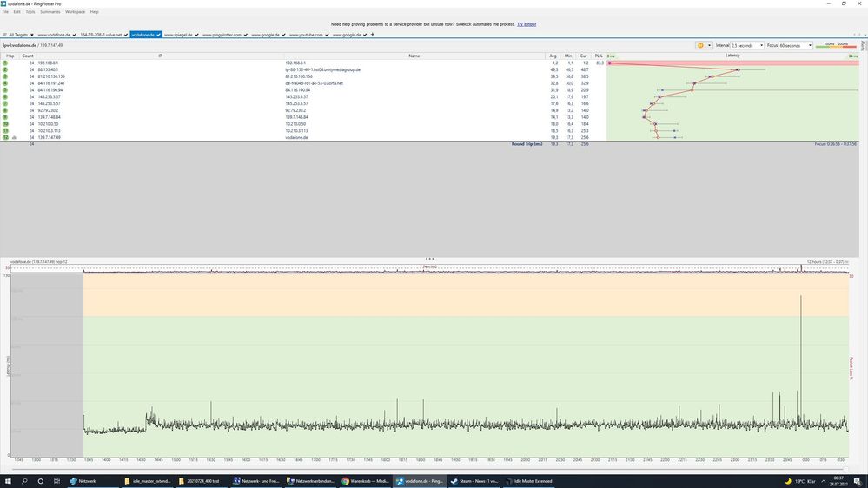Viewport: 868px width, 488px height.
Task: Toggle the checkmark on the www.vodafone.de tab
Action: point(74,35)
